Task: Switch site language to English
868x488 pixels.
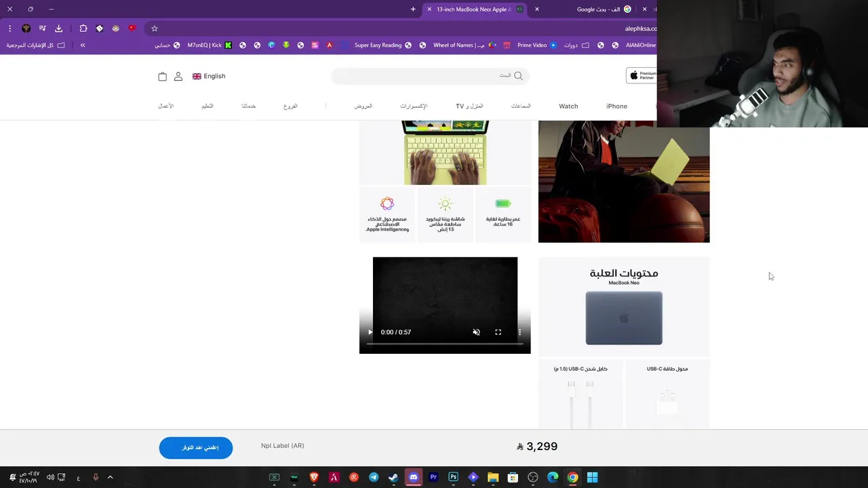Action: click(x=209, y=76)
